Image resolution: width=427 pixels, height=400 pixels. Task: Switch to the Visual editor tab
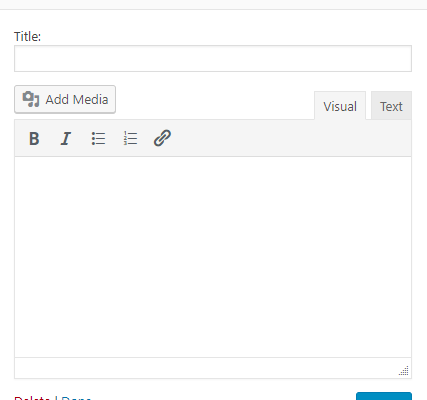[340, 106]
